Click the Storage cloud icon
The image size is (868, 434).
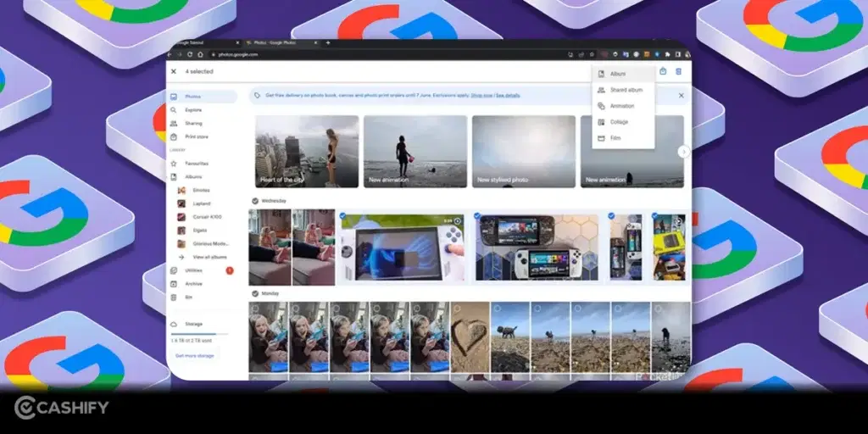pos(174,324)
